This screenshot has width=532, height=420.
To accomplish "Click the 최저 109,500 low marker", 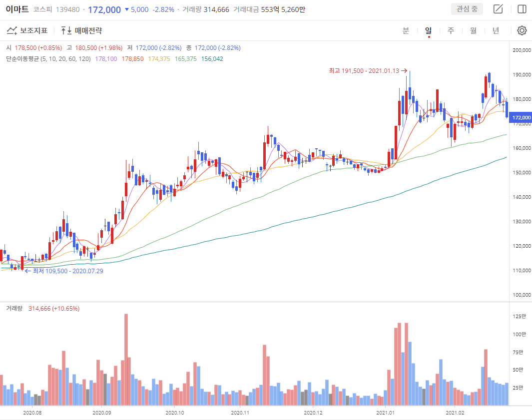I will click(64, 271).
